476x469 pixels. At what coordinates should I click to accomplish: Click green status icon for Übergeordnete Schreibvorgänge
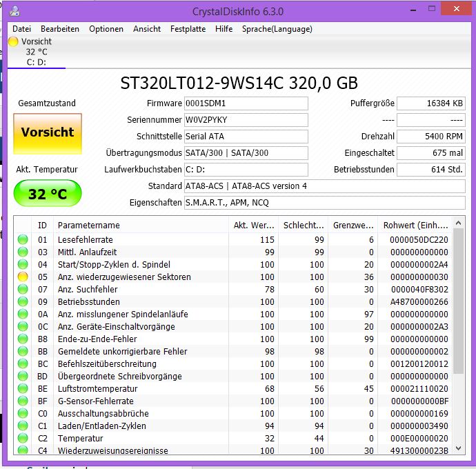click(23, 376)
